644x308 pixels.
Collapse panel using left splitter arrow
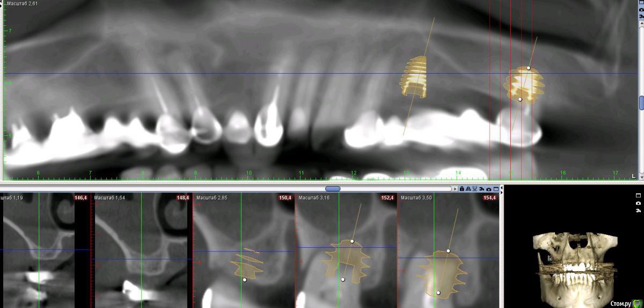(502, 187)
